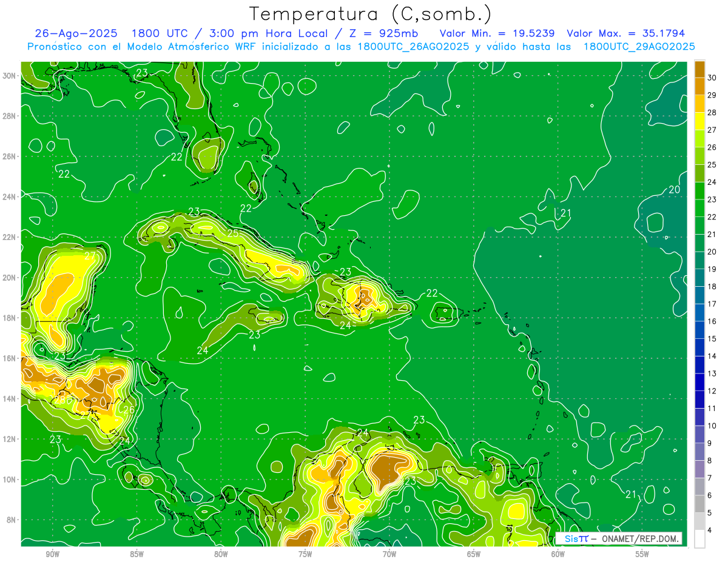Click the legend swatch between 27 and 28
728x562 pixels.
point(699,121)
